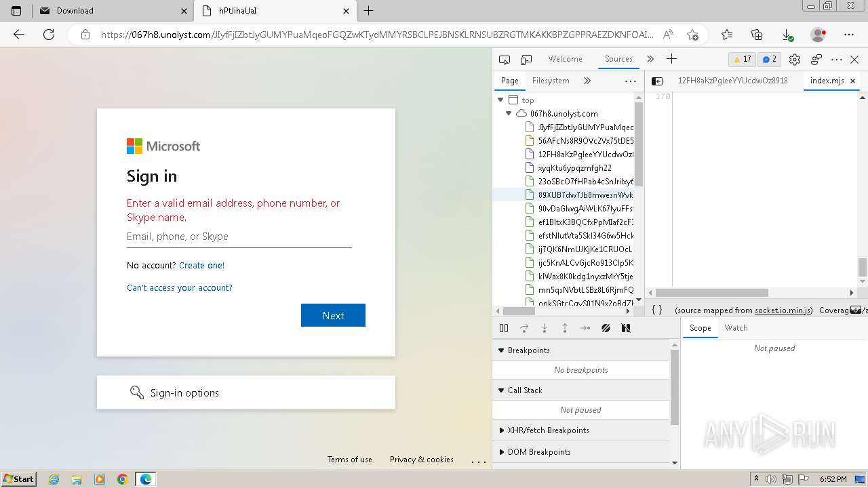Image resolution: width=868 pixels, height=488 pixels.
Task: Switch to the Scope pane tab
Action: 701,328
